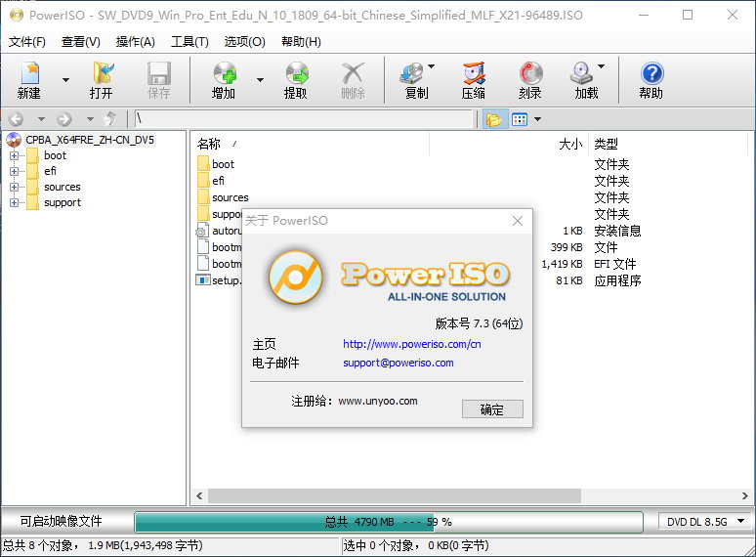Open the 工具(T) menu
The height and width of the screenshot is (557, 756).
click(189, 42)
